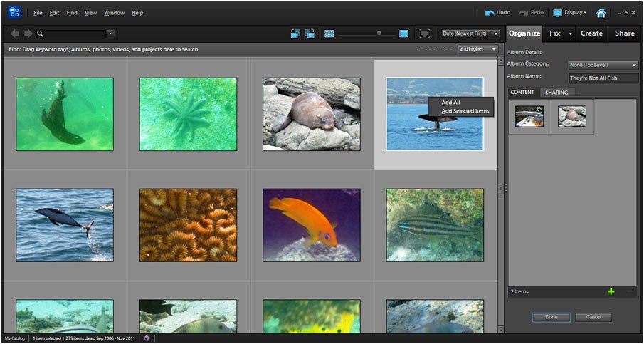Click the Undo arrow icon
Viewport: 644px width, 344px height.
[x=490, y=13]
